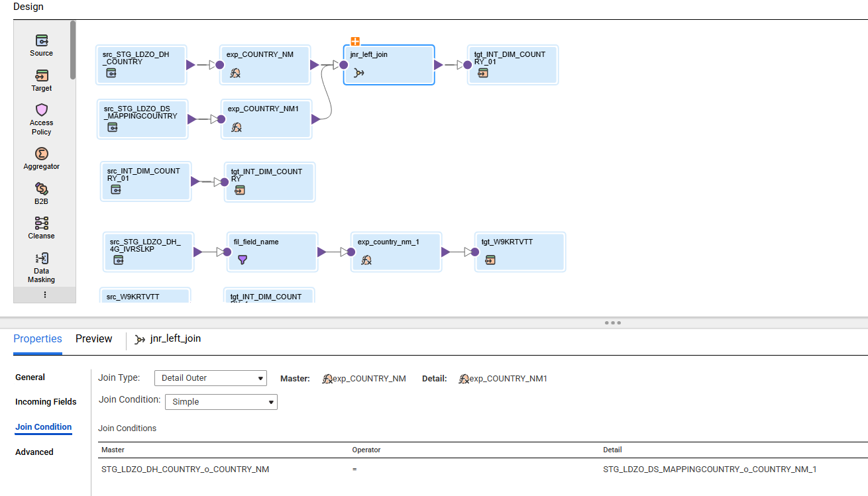The width and height of the screenshot is (868, 496).
Task: Click the B2B palette icon
Action: (41, 191)
